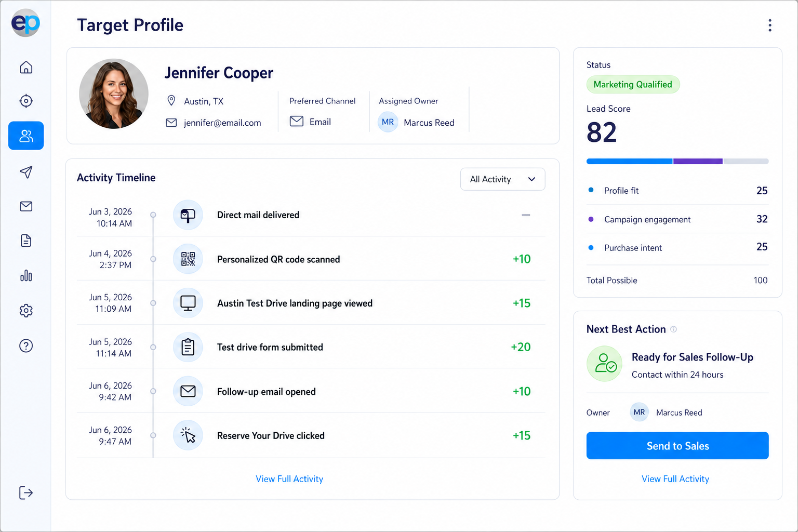Click the +20 score for form submitted

(x=521, y=347)
